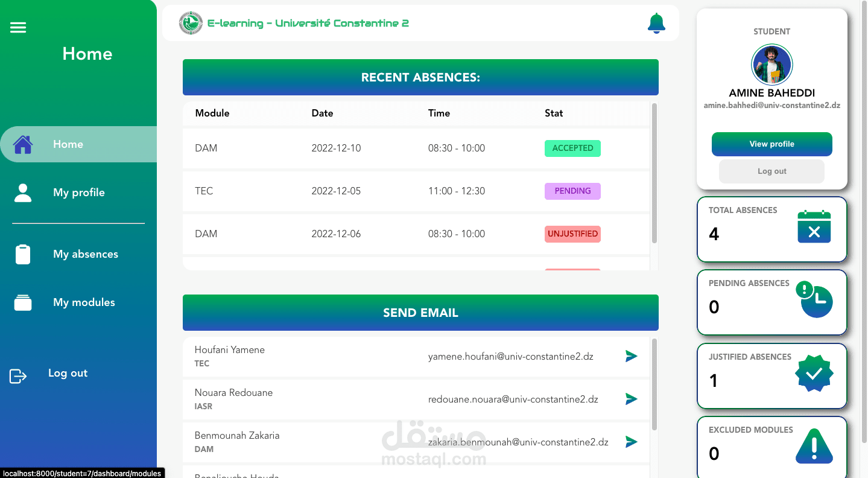Click the grey Log out button
The height and width of the screenshot is (478, 868).
pos(771,171)
